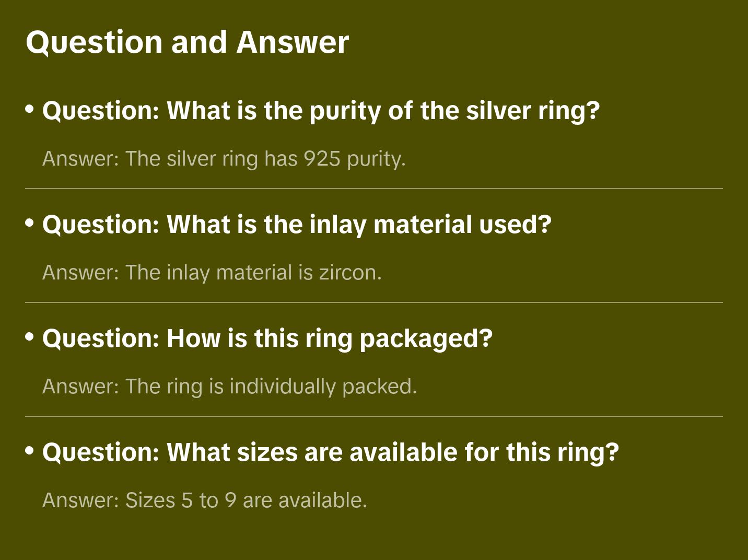The height and width of the screenshot is (560, 748).
Task: Click the bullet beside the sizes question
Action: click(30, 450)
